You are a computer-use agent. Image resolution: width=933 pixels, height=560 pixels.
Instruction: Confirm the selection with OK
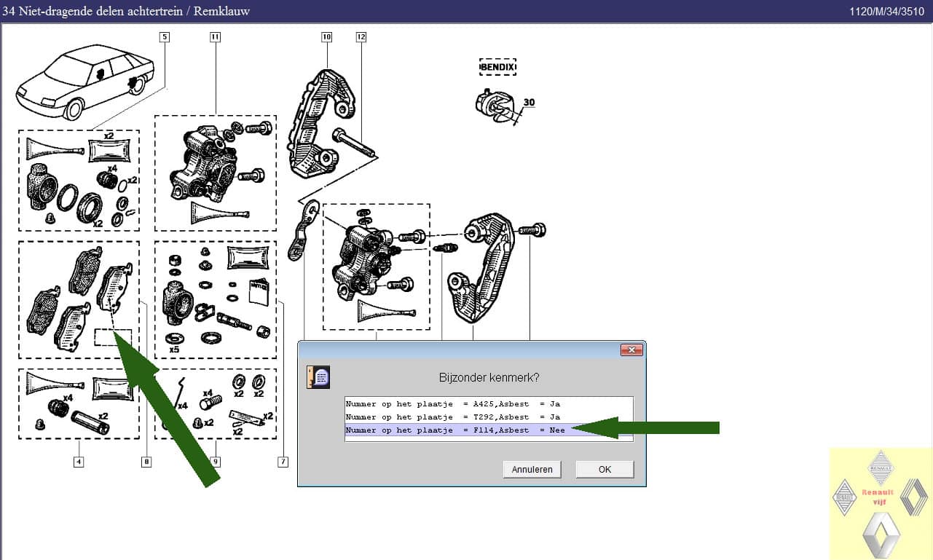point(605,470)
